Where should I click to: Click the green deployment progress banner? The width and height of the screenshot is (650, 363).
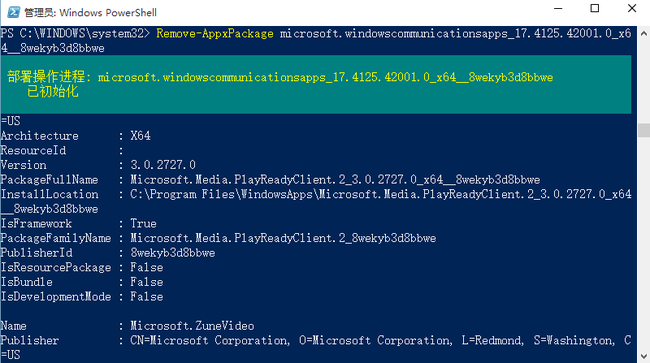point(316,85)
